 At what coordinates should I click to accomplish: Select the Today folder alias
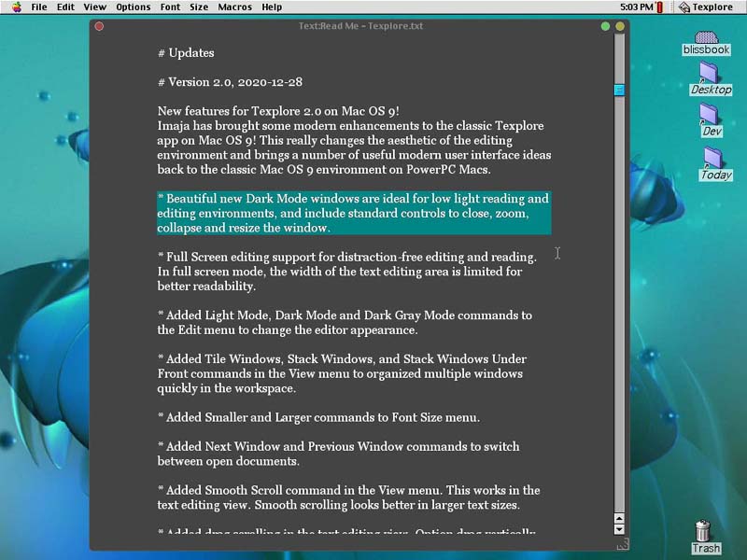[715, 164]
